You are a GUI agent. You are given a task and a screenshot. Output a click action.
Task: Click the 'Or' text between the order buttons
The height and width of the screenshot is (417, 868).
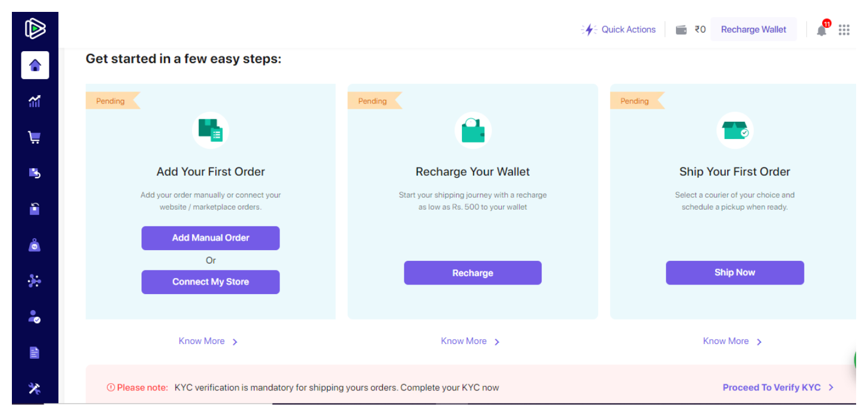[210, 260]
